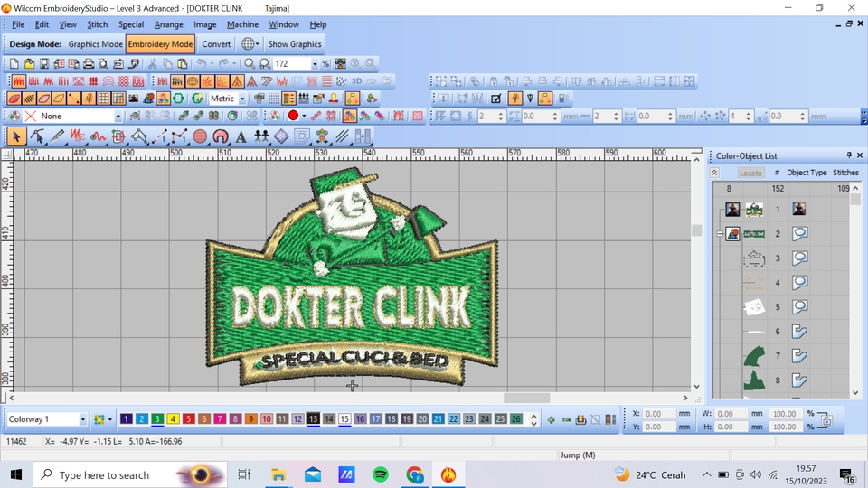The image size is (868, 488).
Task: Click the lock object padlock icon
Action: tap(494, 81)
